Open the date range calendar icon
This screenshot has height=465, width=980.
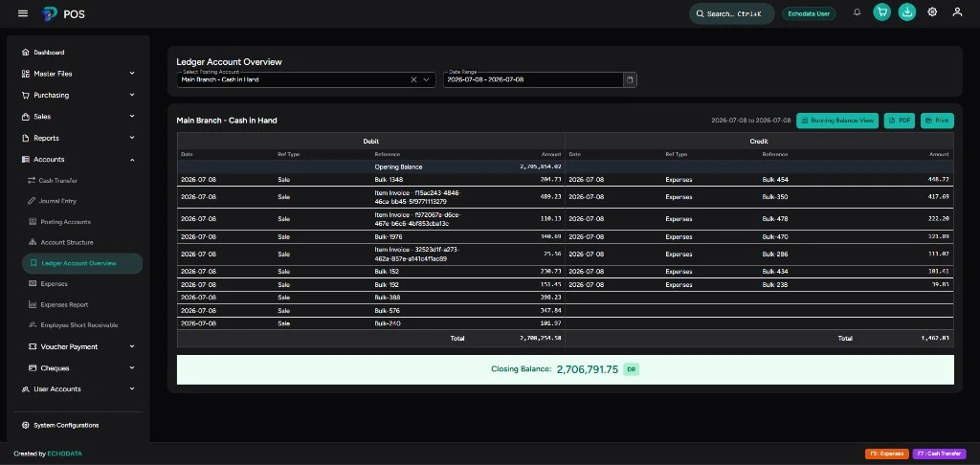[630, 80]
